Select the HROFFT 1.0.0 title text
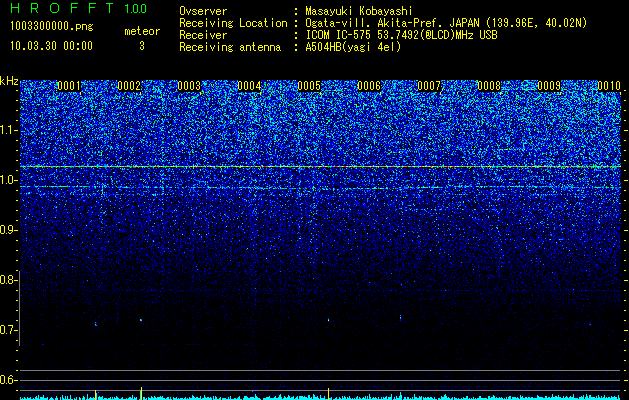Image resolution: width=629 pixels, height=400 pixels. tap(78, 8)
